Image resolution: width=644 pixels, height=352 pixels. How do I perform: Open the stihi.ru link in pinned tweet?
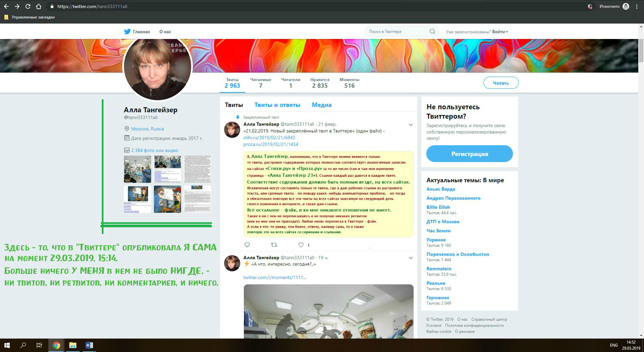pyautogui.click(x=269, y=138)
